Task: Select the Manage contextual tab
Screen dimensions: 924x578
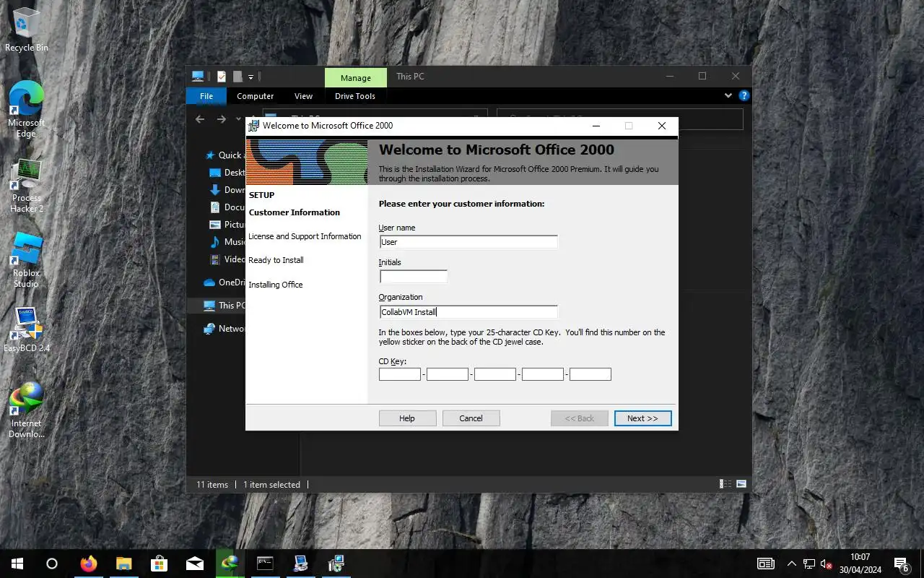Action: 356,78
